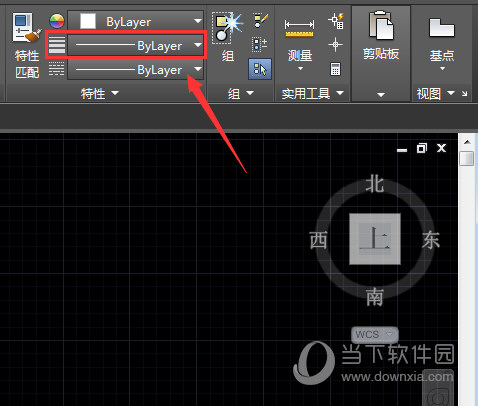Click the Group Edit icon
The image size is (478, 406).
[x=260, y=44]
